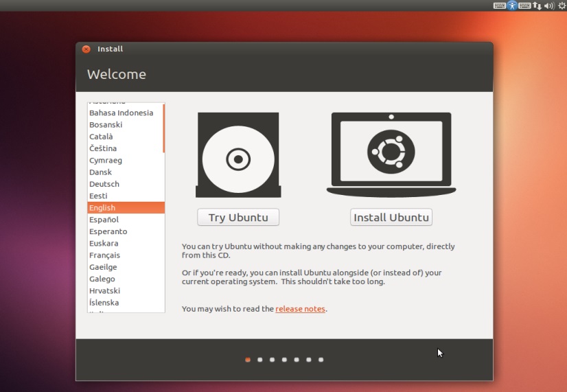The width and height of the screenshot is (567, 392).
Task: Select Deutsch in the language list
Action: 104,184
